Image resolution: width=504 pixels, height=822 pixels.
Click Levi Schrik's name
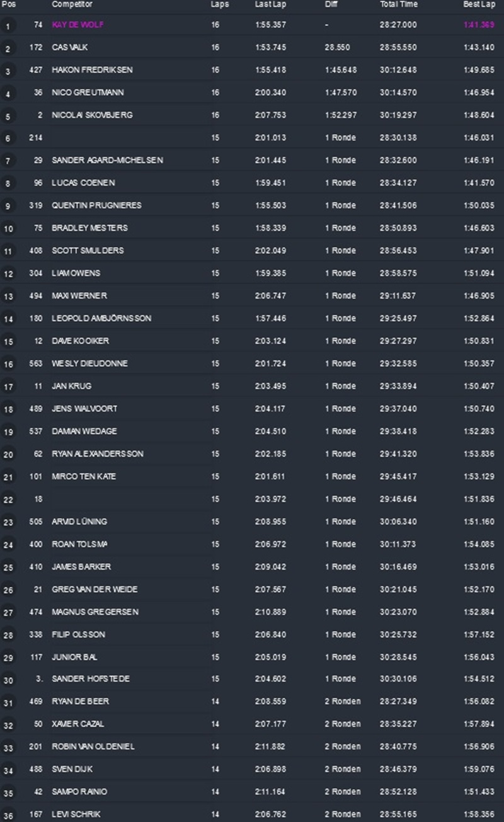(76, 814)
